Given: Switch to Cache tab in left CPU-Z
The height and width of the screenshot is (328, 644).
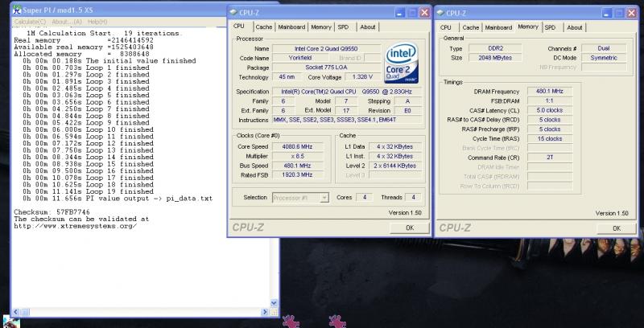Looking at the screenshot, I should [264, 27].
